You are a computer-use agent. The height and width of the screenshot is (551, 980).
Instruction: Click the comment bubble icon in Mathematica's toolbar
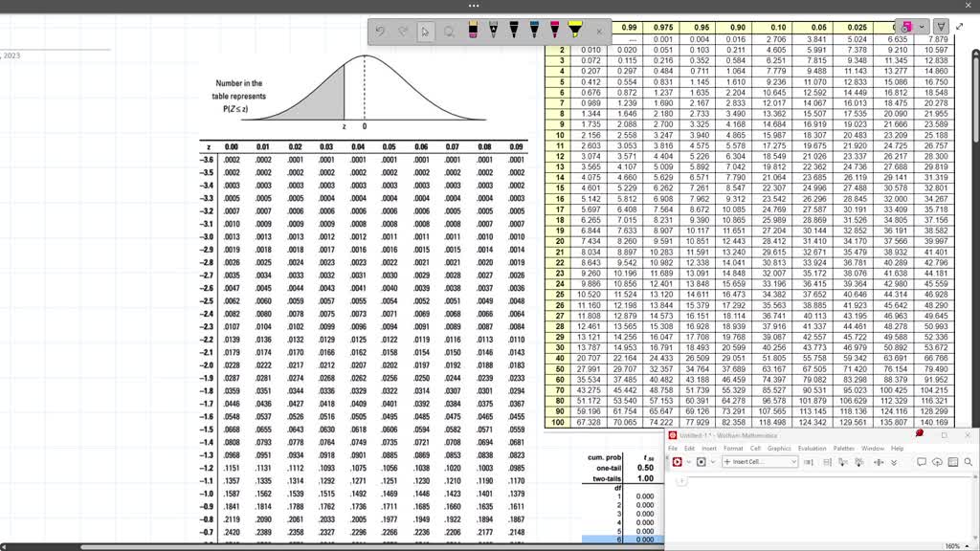click(x=922, y=463)
